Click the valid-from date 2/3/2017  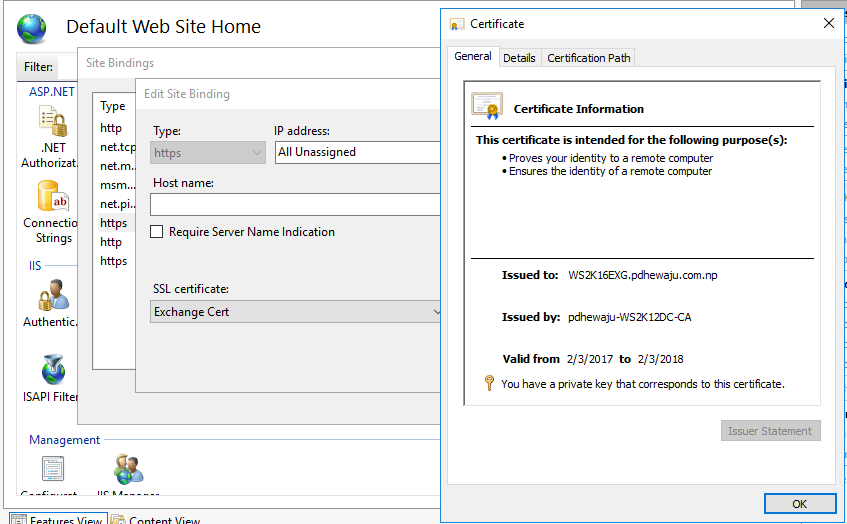click(590, 359)
